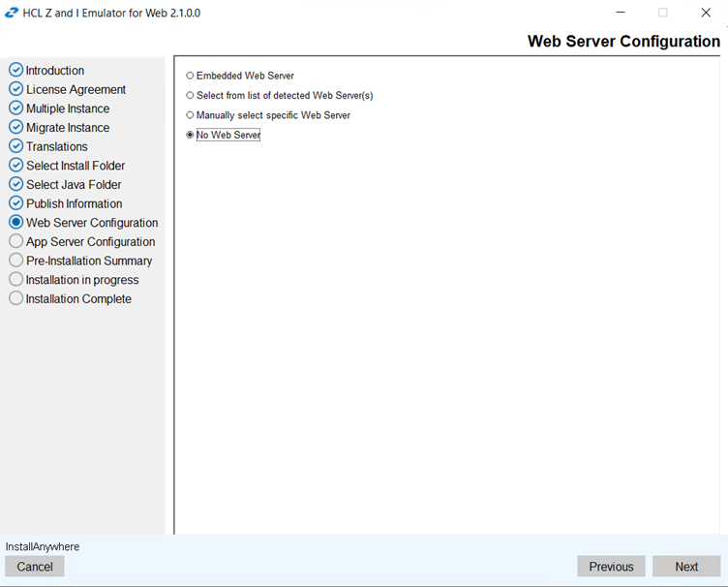Click the App Server Configuration step circle
This screenshot has width=728, height=587.
(15, 241)
